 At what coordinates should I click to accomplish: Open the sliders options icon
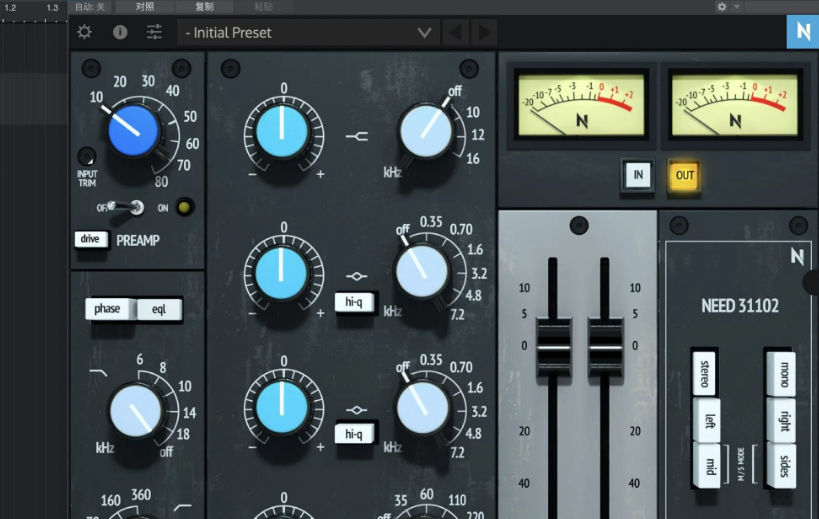[154, 32]
